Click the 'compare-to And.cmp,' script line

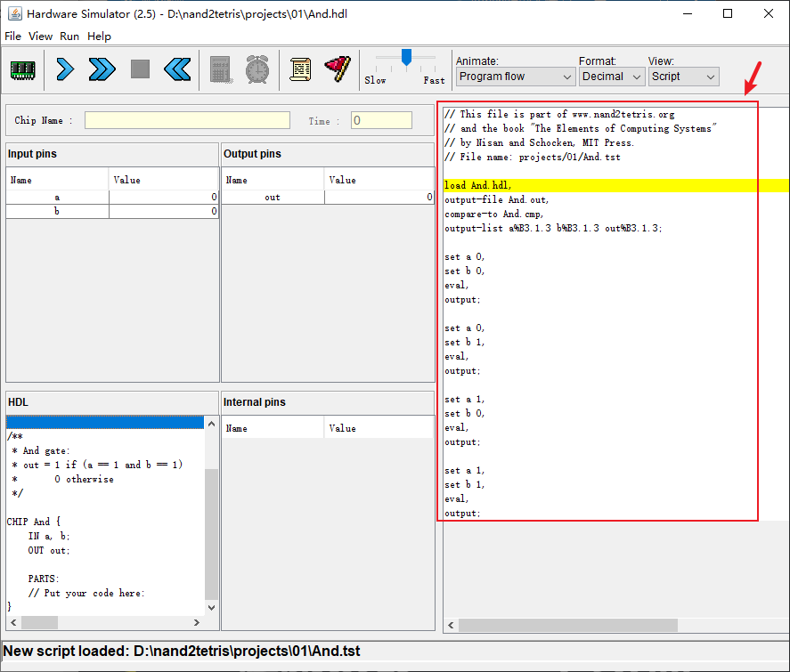point(493,215)
